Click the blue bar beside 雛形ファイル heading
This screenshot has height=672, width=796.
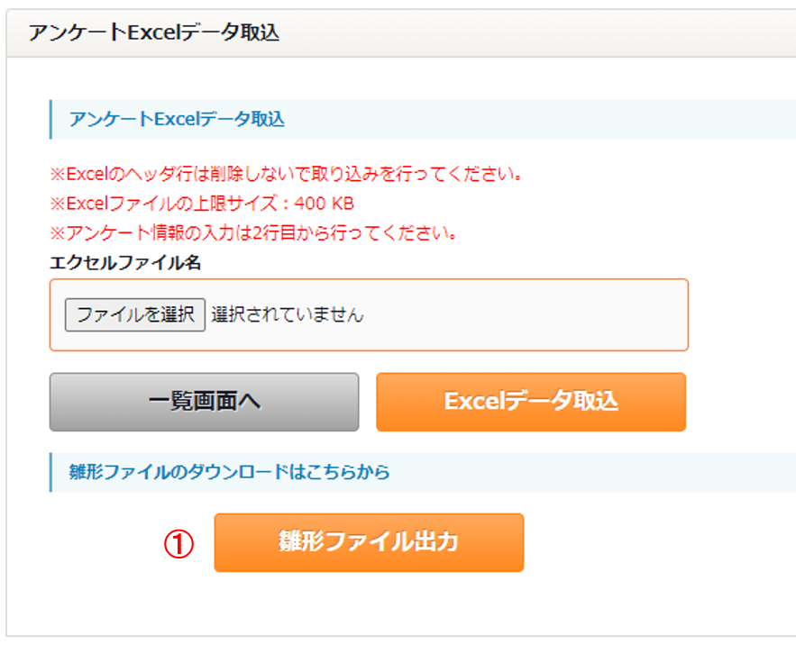tap(50, 472)
